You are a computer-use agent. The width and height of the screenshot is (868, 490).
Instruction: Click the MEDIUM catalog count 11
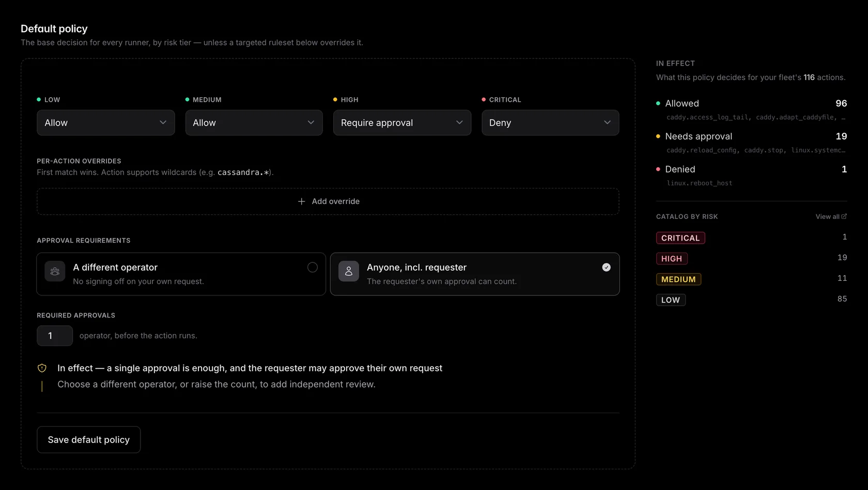click(842, 278)
